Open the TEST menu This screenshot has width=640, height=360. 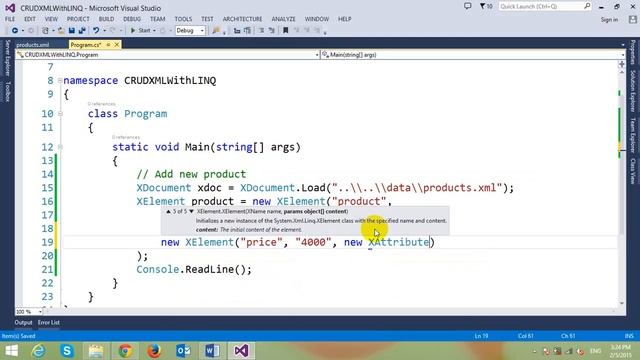(207, 19)
